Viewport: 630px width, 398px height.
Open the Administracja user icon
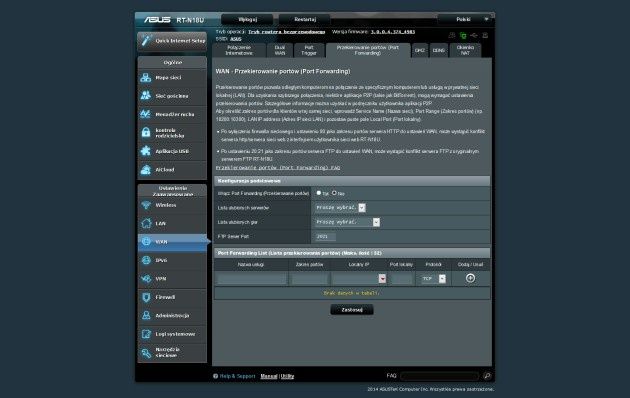tap(146, 315)
